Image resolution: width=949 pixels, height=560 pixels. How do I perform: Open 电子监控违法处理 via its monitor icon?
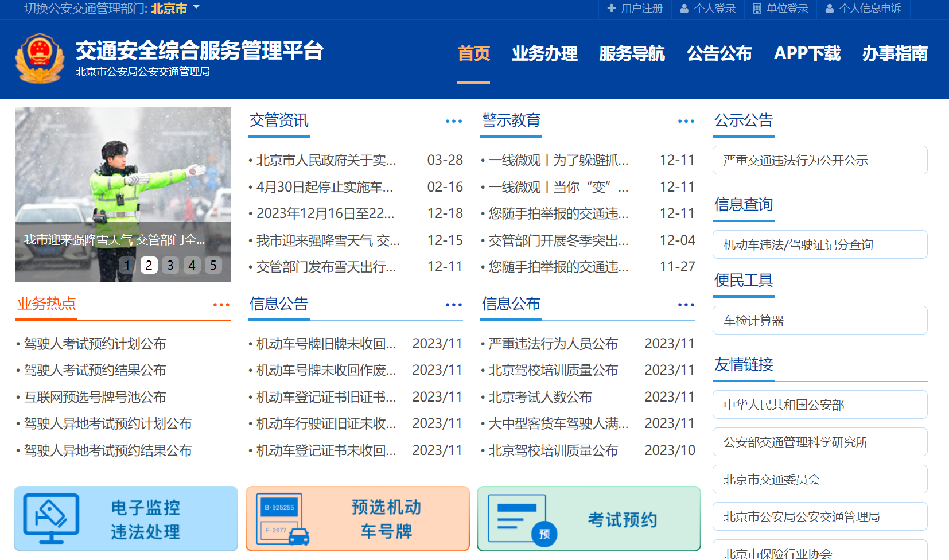[x=52, y=518]
